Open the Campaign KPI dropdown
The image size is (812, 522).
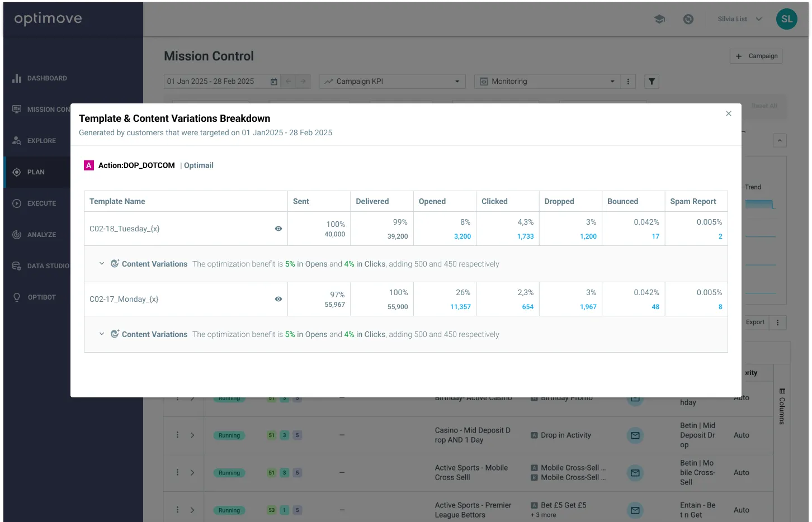click(392, 82)
